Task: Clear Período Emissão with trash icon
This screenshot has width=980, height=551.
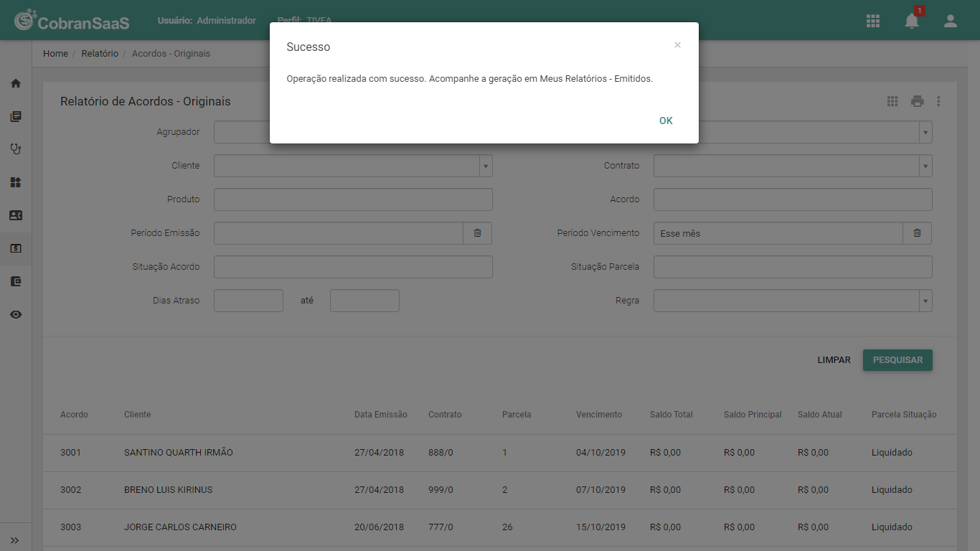Action: click(x=478, y=233)
